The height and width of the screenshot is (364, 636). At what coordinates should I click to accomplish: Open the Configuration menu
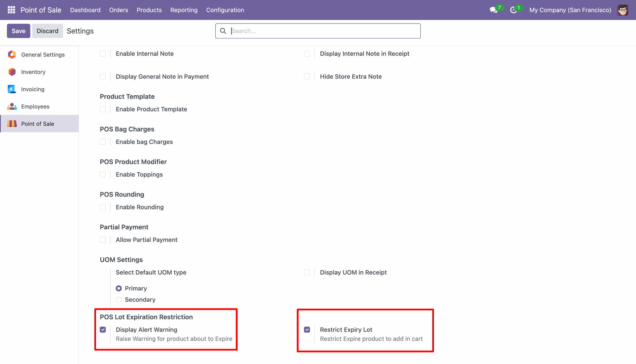click(x=225, y=10)
